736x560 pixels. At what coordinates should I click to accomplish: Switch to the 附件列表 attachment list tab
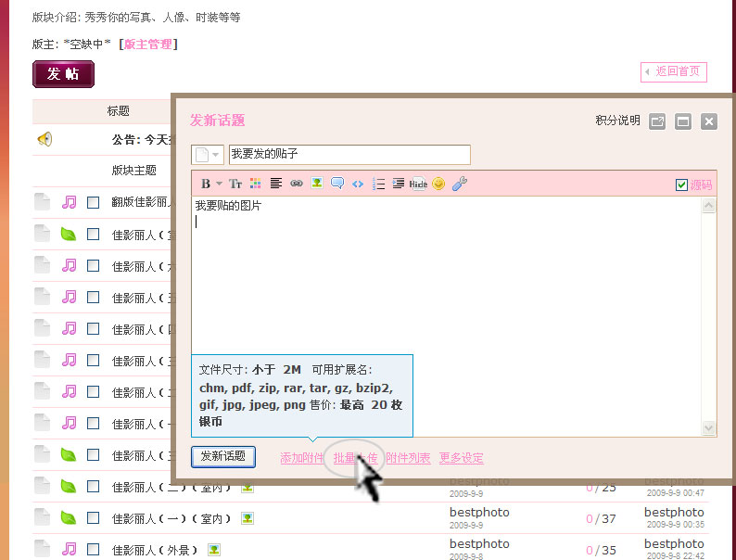[408, 458]
